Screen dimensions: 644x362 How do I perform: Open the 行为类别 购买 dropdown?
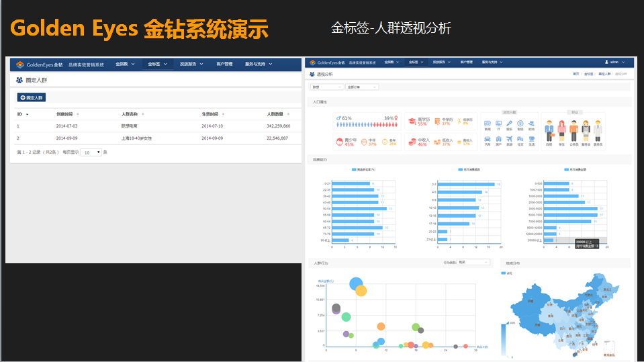[473, 262]
